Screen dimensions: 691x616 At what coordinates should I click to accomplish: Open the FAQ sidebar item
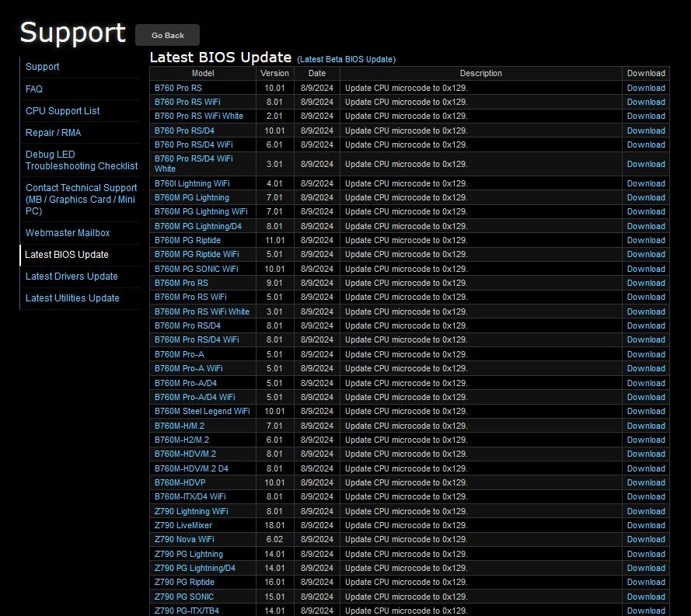click(x=34, y=89)
